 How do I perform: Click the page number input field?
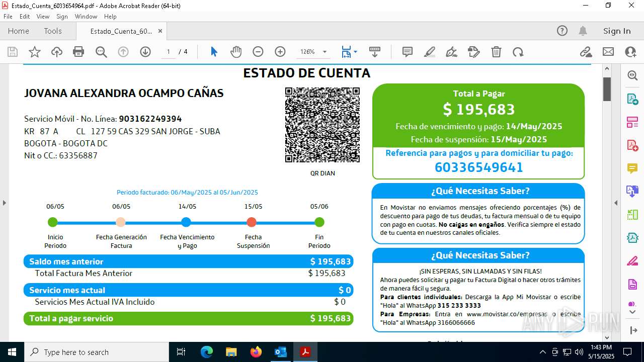click(169, 52)
